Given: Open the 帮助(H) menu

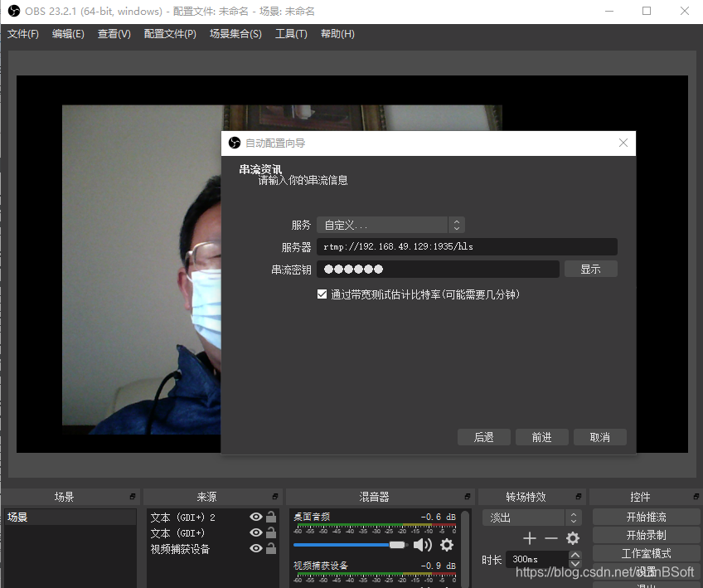Looking at the screenshot, I should [337, 34].
